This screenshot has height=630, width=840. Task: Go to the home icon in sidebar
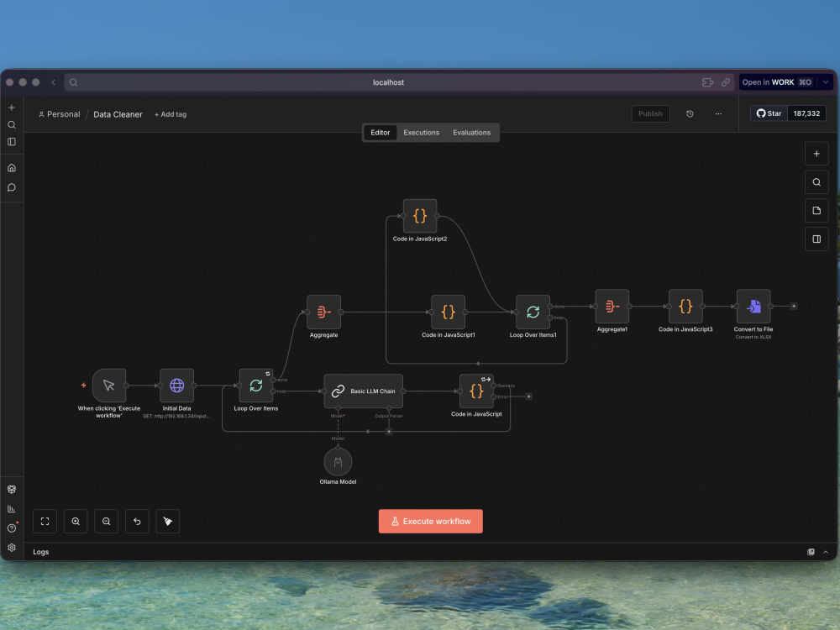pyautogui.click(x=11, y=168)
